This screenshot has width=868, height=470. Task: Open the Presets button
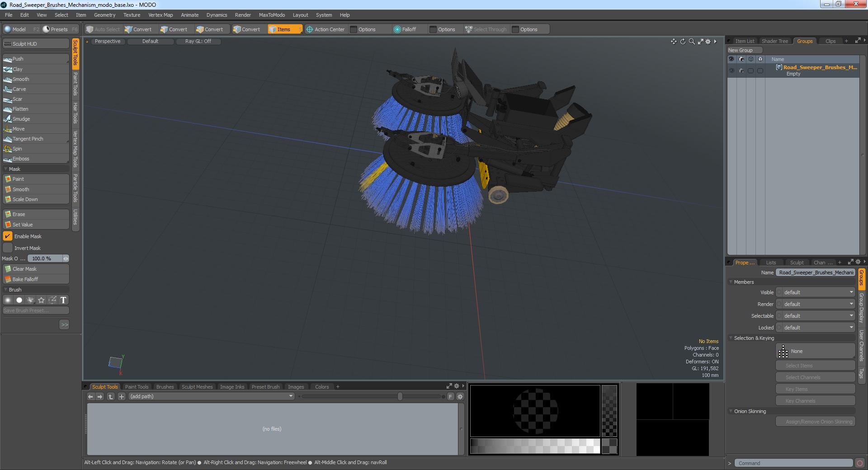(60, 29)
